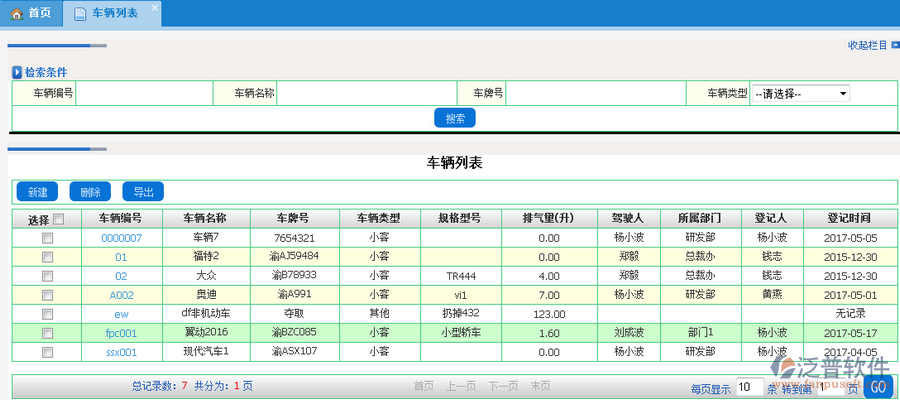Tick the checkbox for vehicle fpc001
The height and width of the screenshot is (400, 900).
click(x=46, y=333)
